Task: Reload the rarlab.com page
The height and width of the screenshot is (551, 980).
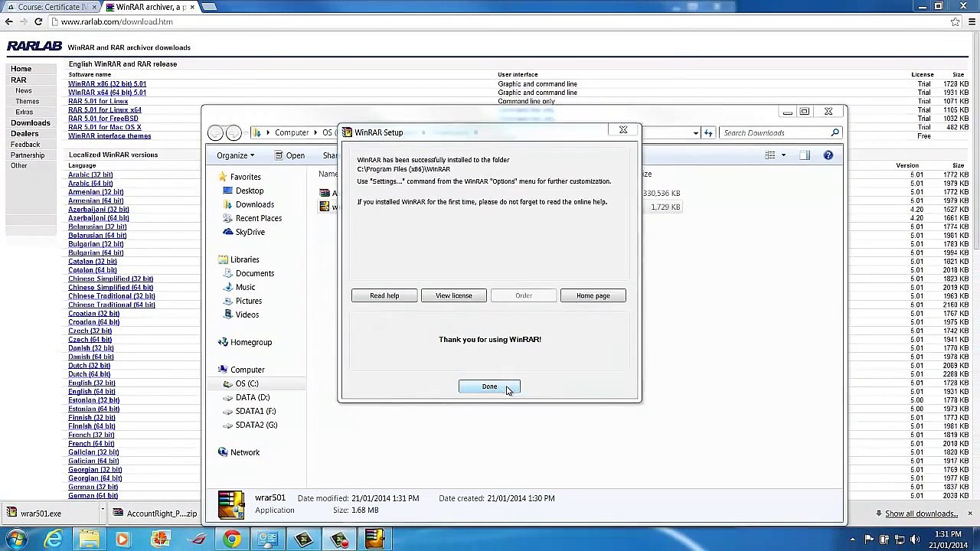Action: [x=38, y=21]
